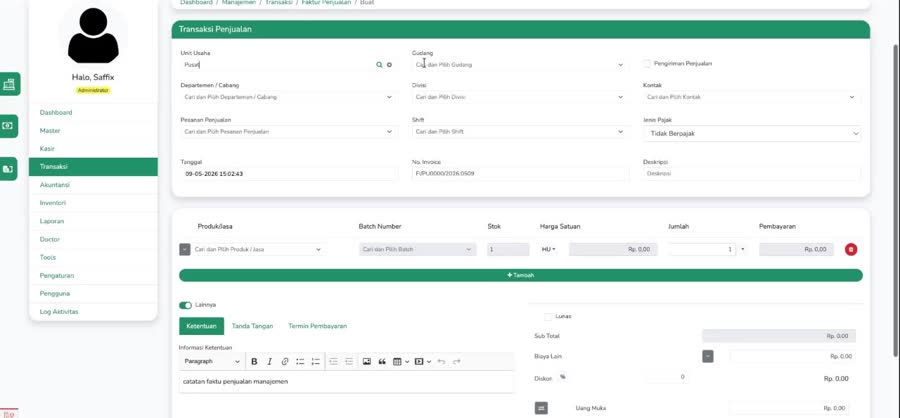Screen dimensions: 900x418
Task: Click the percent toggle beside Diskon
Action: coord(562,377)
